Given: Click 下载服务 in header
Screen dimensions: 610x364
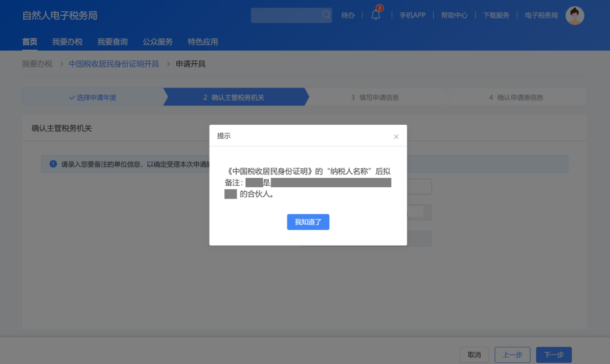Looking at the screenshot, I should 496,16.
